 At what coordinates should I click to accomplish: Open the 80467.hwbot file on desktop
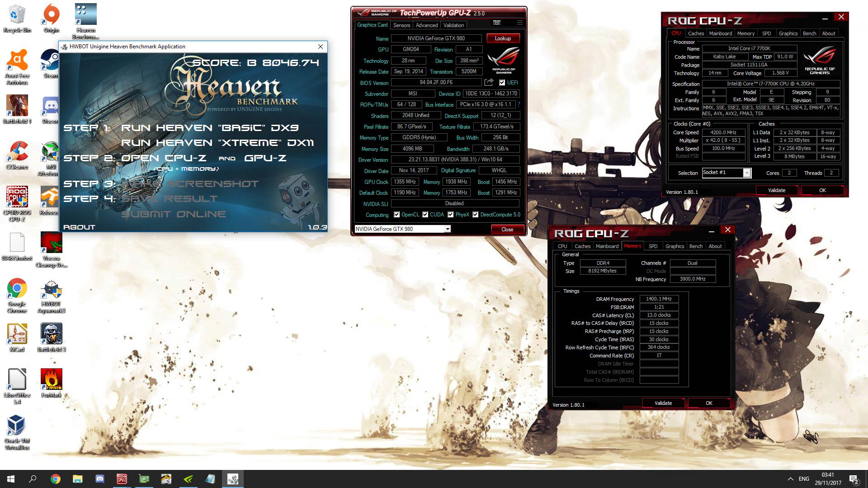point(17,247)
